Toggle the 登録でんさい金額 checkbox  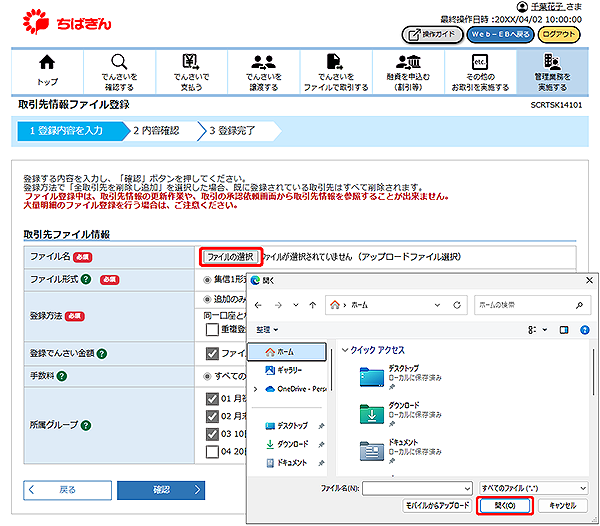[x=212, y=353]
